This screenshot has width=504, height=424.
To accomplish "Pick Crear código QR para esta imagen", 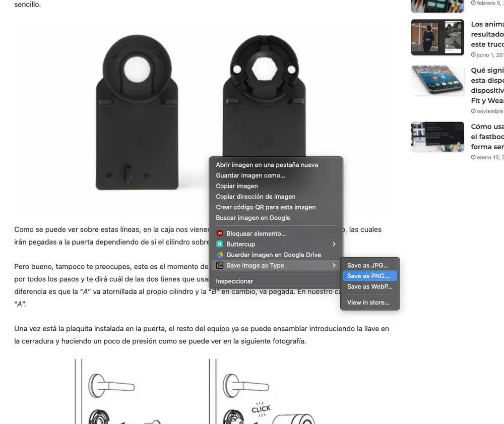I will click(266, 207).
